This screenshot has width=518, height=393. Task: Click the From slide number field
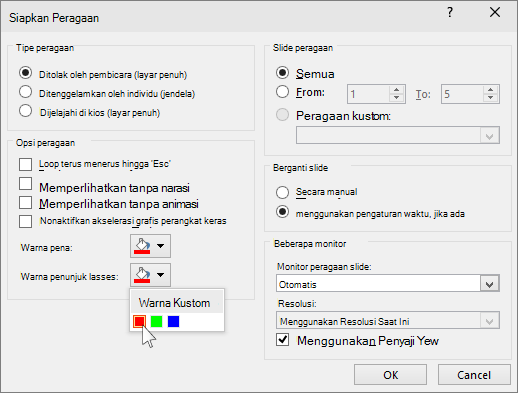coord(368,94)
